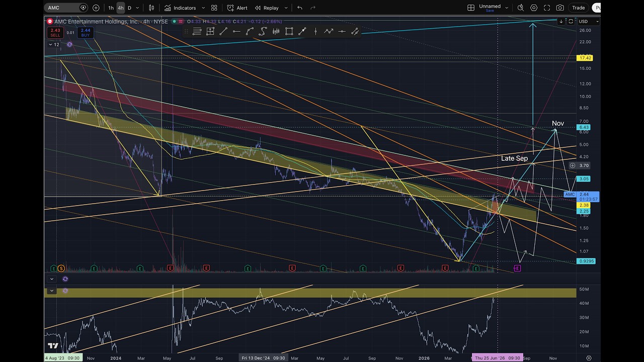Screen dimensions: 644x362
Task: Save the Unnamed chart layout
Action: [490, 11]
